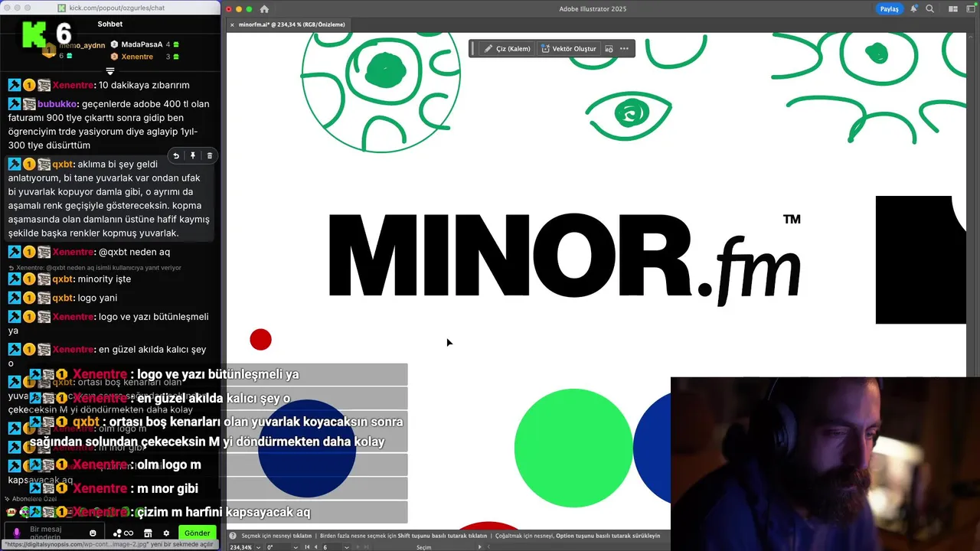Screen dimensions: 980x551
Task: Select the bright green circle on artboard
Action: pos(573,448)
